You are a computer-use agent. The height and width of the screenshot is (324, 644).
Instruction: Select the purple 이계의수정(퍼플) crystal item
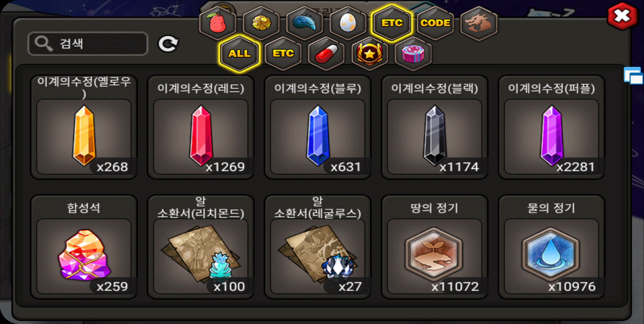[552, 127]
